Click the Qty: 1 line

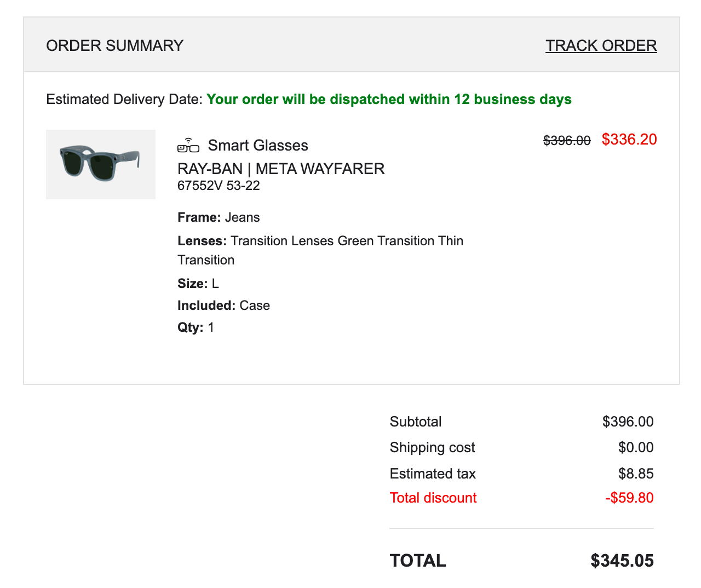(x=196, y=327)
